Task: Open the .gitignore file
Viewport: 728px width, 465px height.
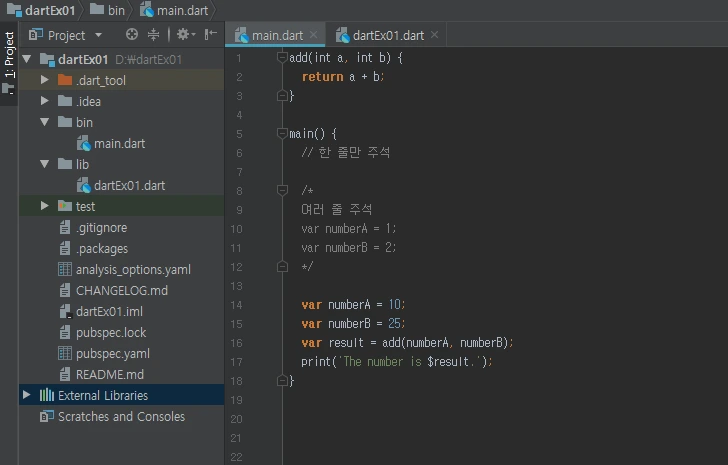Action: [121, 227]
